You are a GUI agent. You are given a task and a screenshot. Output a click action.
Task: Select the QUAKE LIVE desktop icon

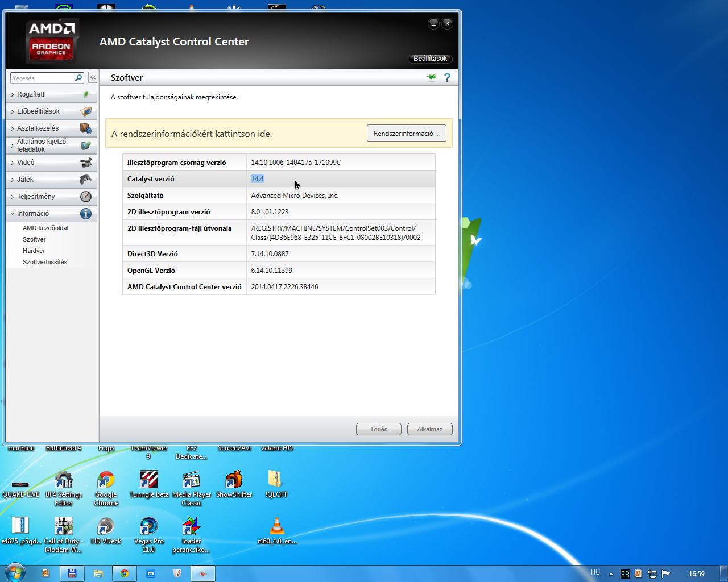(x=20, y=488)
